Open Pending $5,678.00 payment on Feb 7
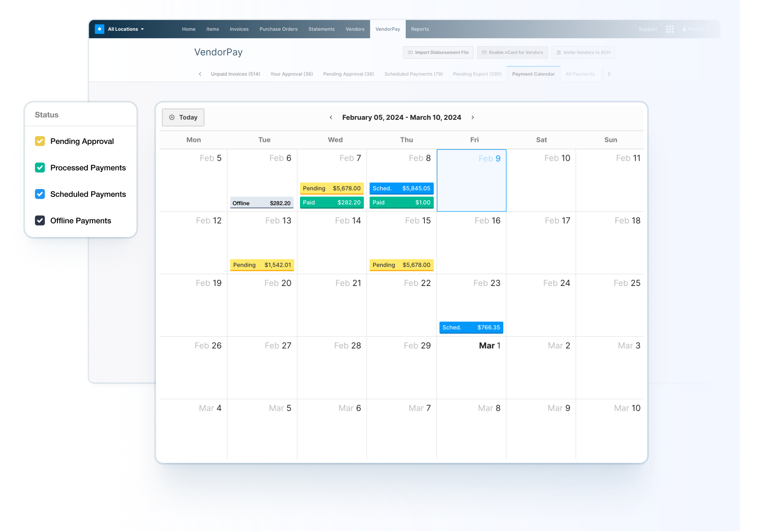 332,189
